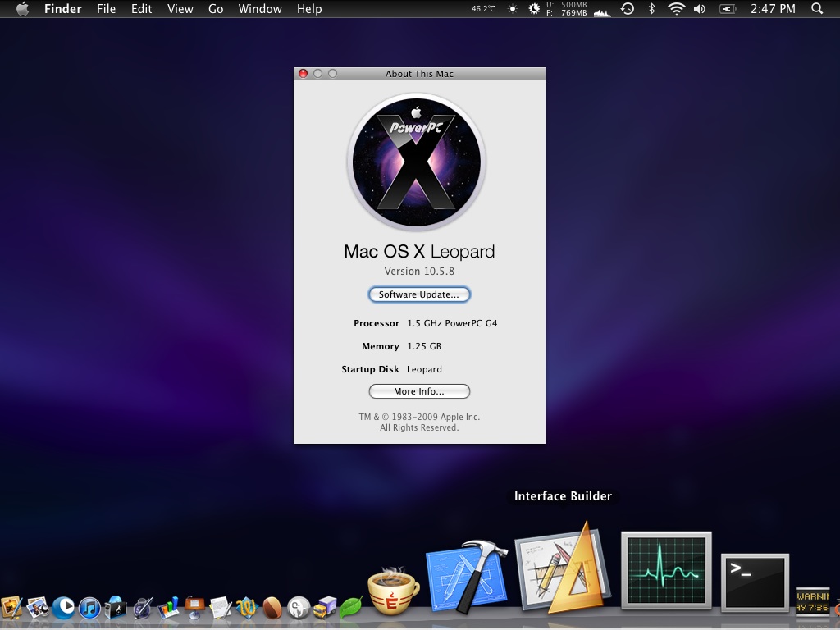Launch Transmit yellow truck icon
840x630 pixels.
325,608
